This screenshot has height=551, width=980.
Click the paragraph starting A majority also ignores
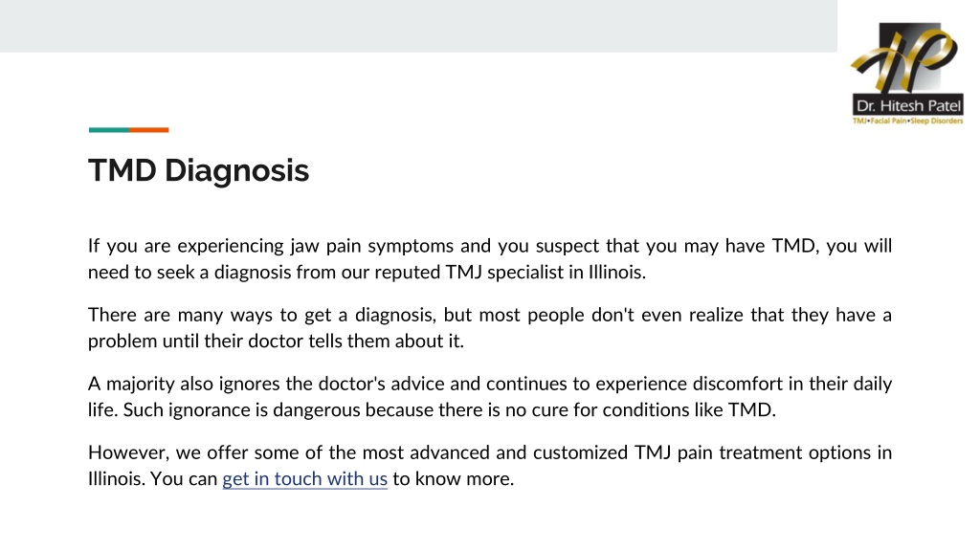tap(490, 396)
